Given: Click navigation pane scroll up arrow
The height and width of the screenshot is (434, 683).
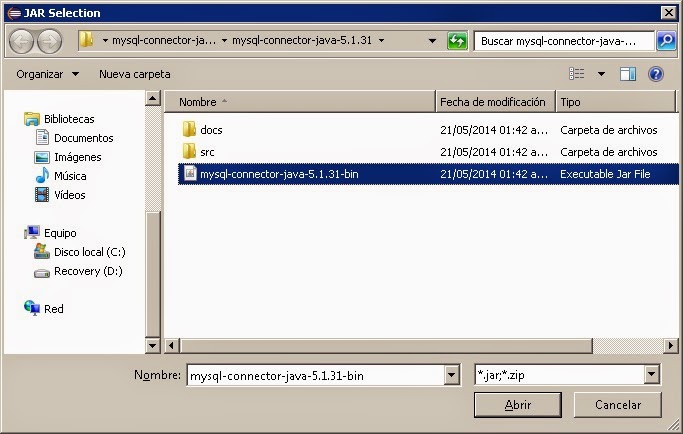Looking at the screenshot, I should [x=152, y=98].
